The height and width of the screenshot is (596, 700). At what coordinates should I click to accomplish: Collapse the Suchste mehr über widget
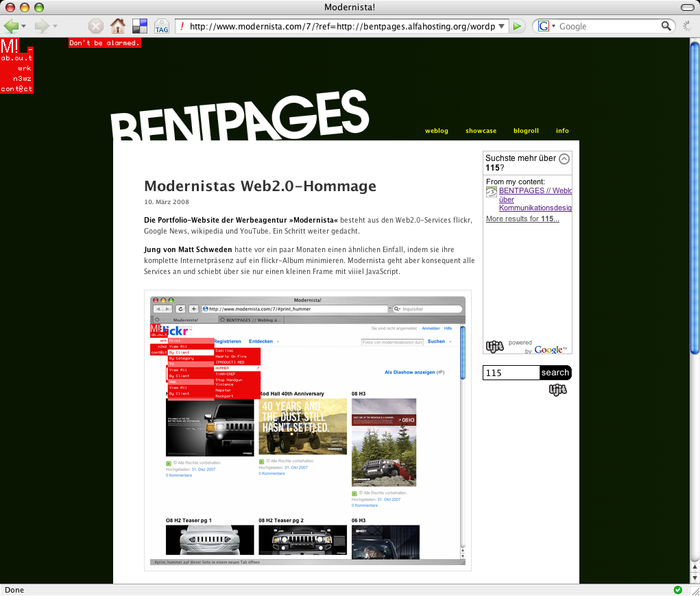(x=564, y=159)
